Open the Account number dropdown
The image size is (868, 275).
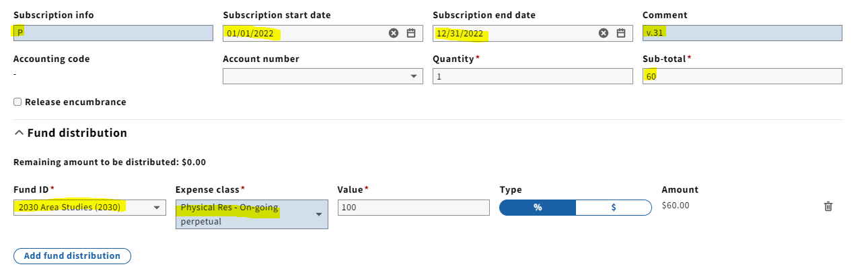(x=323, y=77)
